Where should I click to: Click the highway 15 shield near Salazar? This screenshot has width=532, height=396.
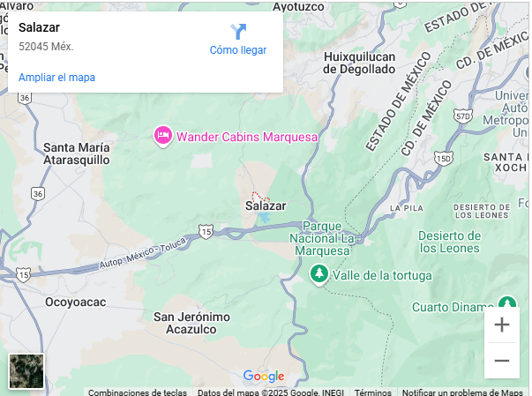point(206,232)
